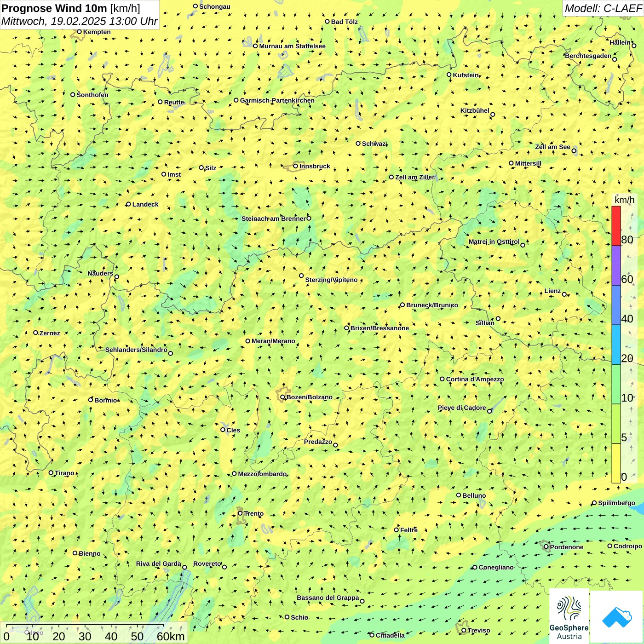Click the Kempten city label
The width and height of the screenshot is (644, 644).
pos(97,32)
